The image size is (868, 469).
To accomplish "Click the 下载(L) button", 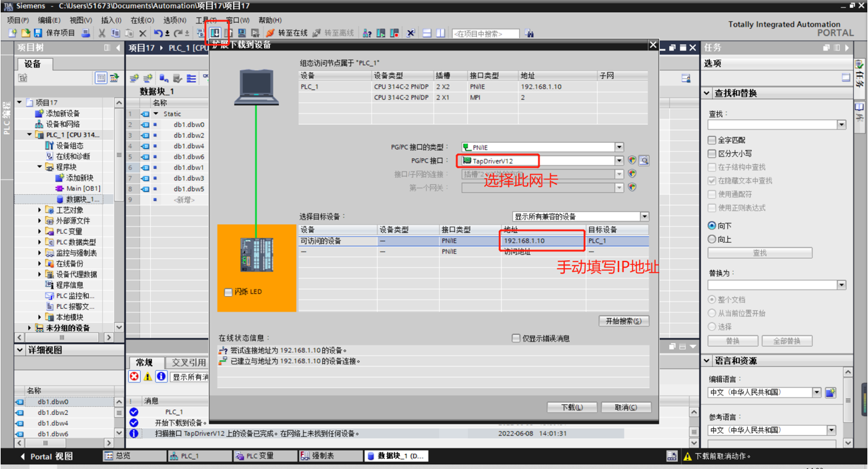I will pos(572,407).
